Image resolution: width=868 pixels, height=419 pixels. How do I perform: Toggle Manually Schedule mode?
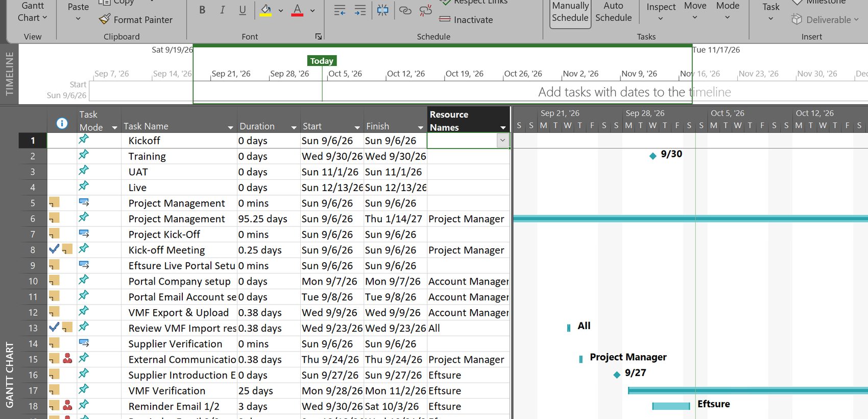coord(570,14)
